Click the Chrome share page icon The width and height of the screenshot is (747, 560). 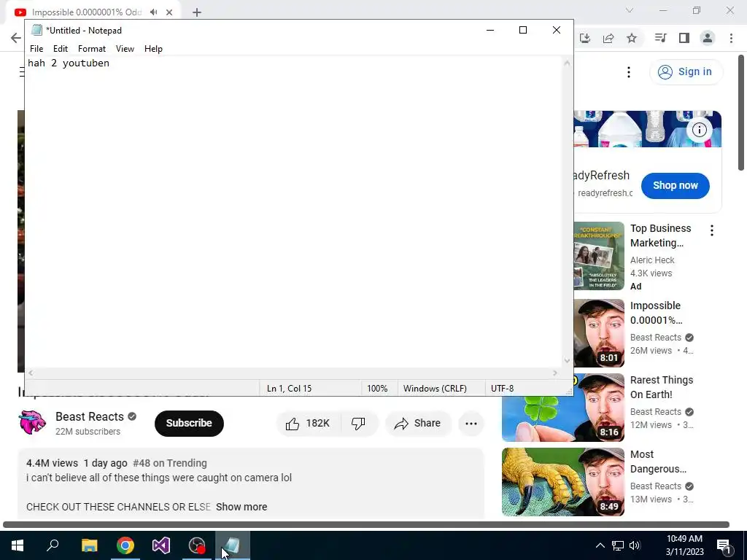(608, 38)
